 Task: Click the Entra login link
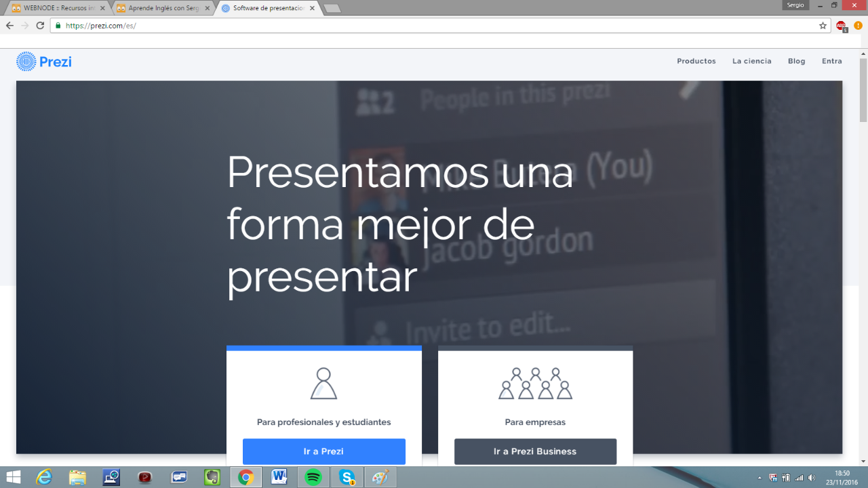click(831, 61)
